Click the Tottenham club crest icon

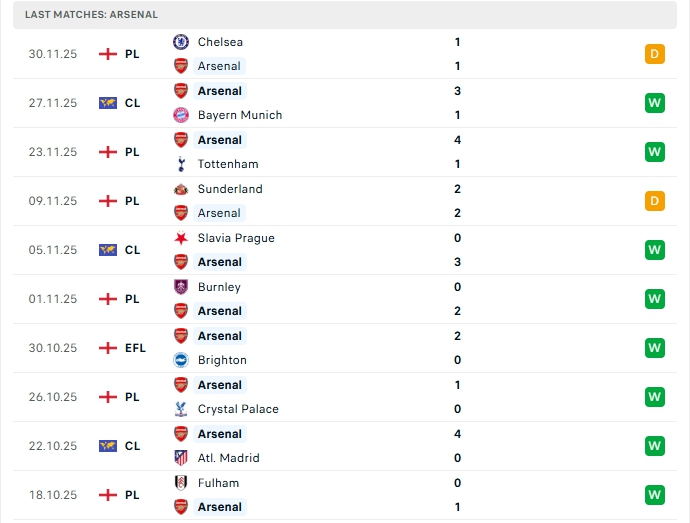coord(181,164)
